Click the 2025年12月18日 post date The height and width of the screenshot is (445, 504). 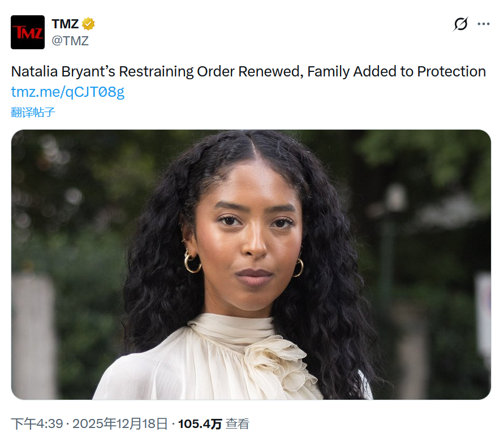tap(120, 423)
